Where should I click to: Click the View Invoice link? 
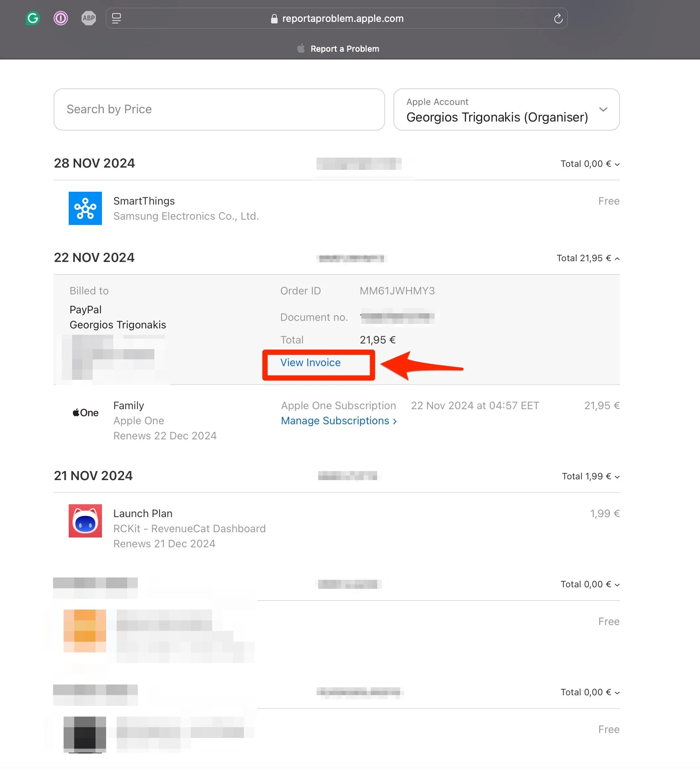pyautogui.click(x=310, y=362)
